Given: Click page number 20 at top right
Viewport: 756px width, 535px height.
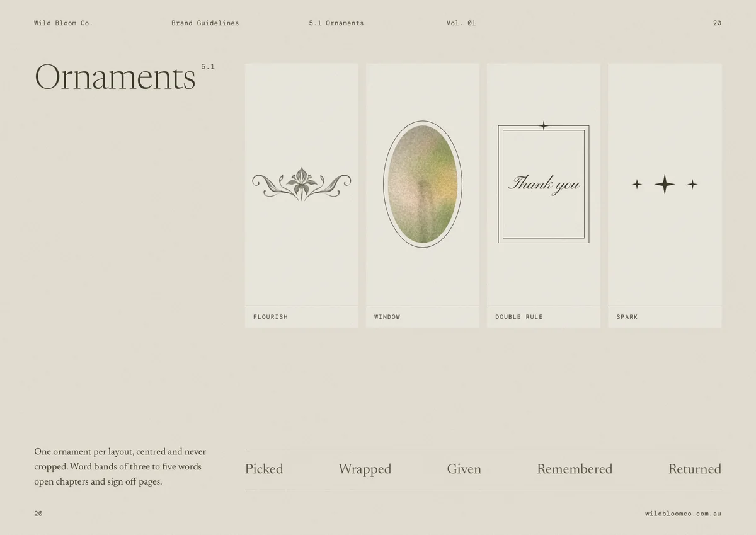Looking at the screenshot, I should [x=717, y=23].
